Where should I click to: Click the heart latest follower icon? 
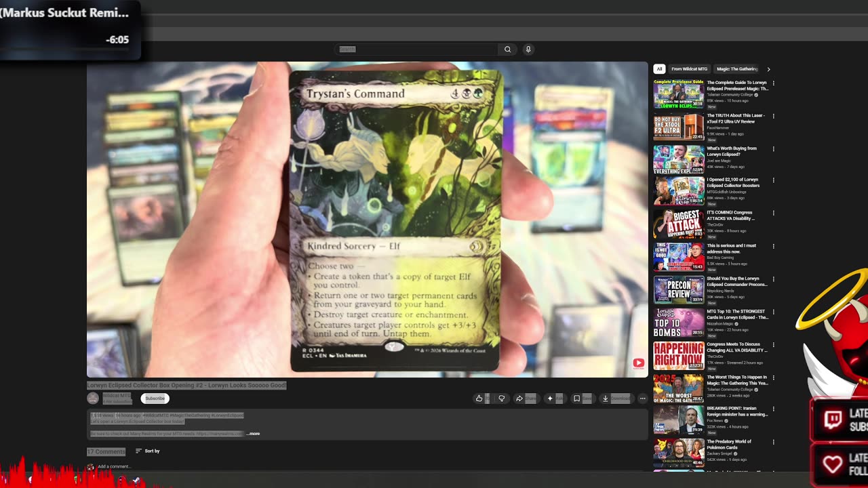coord(833,464)
